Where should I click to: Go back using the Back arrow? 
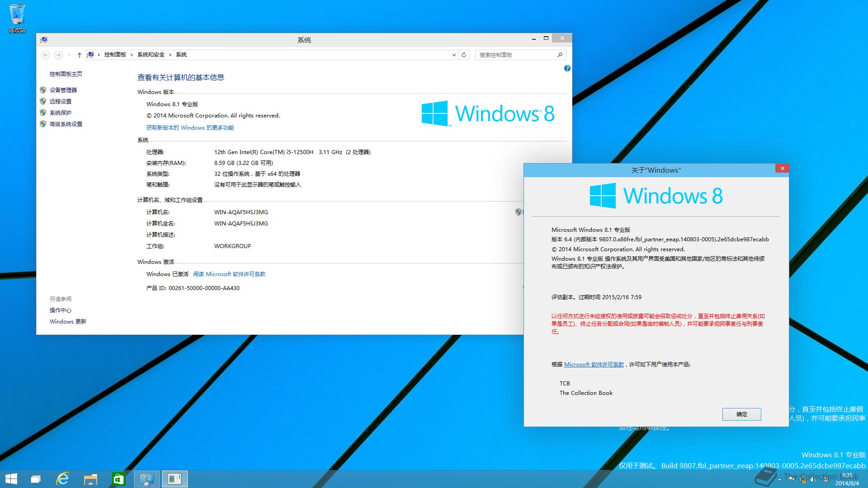coord(45,55)
